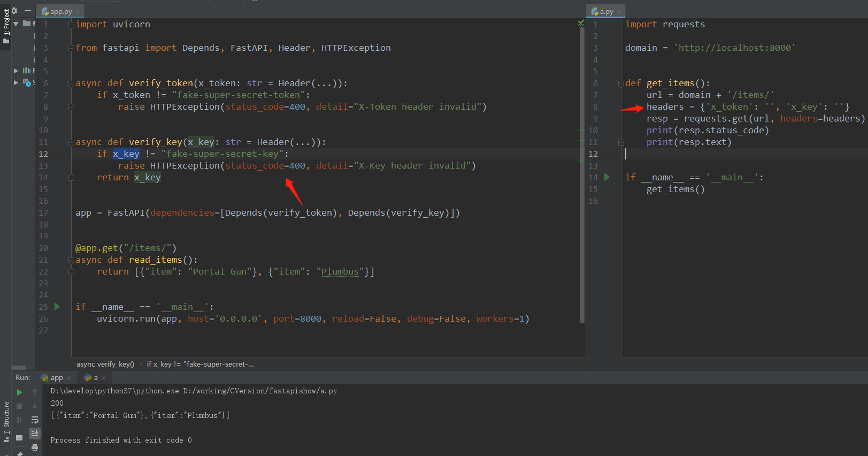This screenshot has height=456, width=868.
Task: Stop the running process in Run panel
Action: pos(20,406)
